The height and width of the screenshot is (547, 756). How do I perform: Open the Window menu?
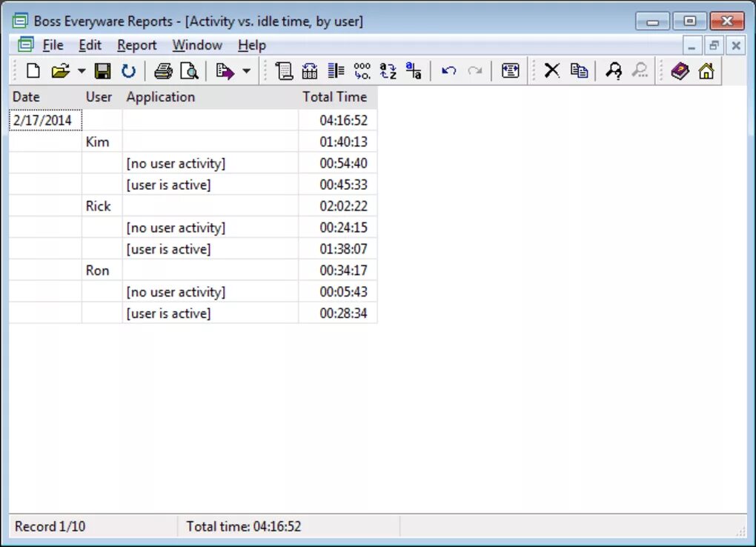click(x=197, y=45)
